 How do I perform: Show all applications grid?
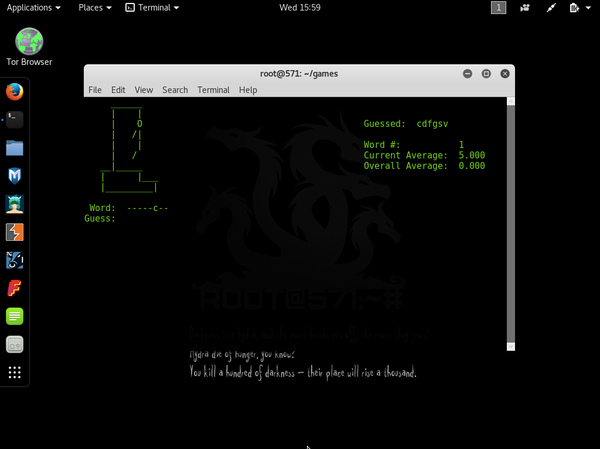tap(14, 372)
